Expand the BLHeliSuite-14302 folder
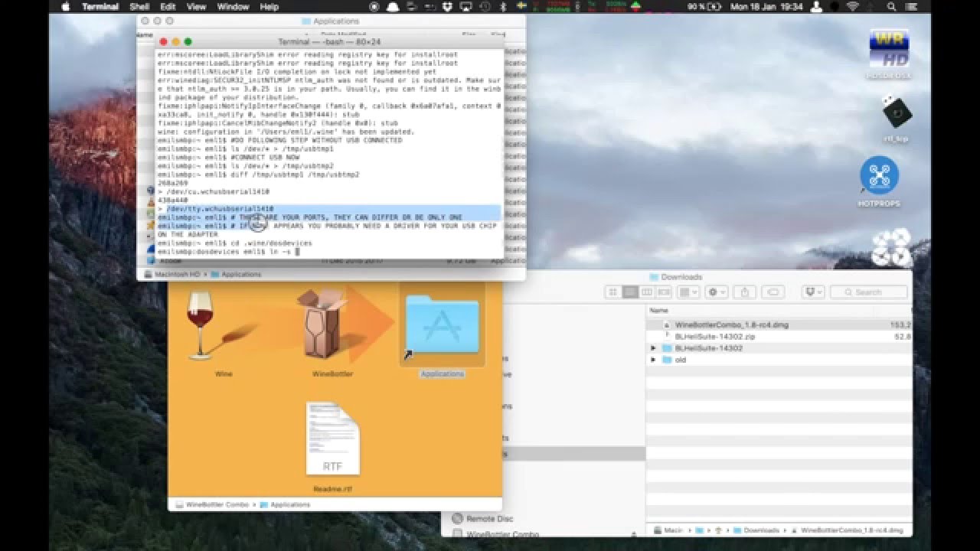 653,348
